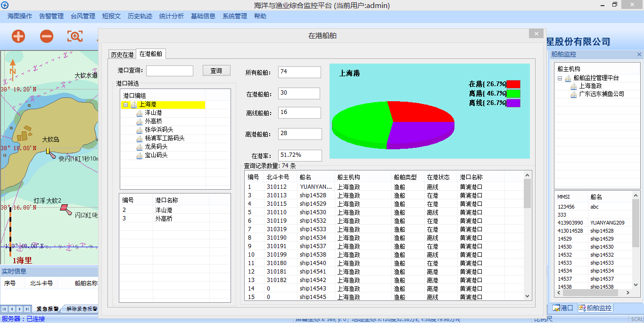
Task: Click the ship icon beside 龙吴码头
Action: [140, 147]
